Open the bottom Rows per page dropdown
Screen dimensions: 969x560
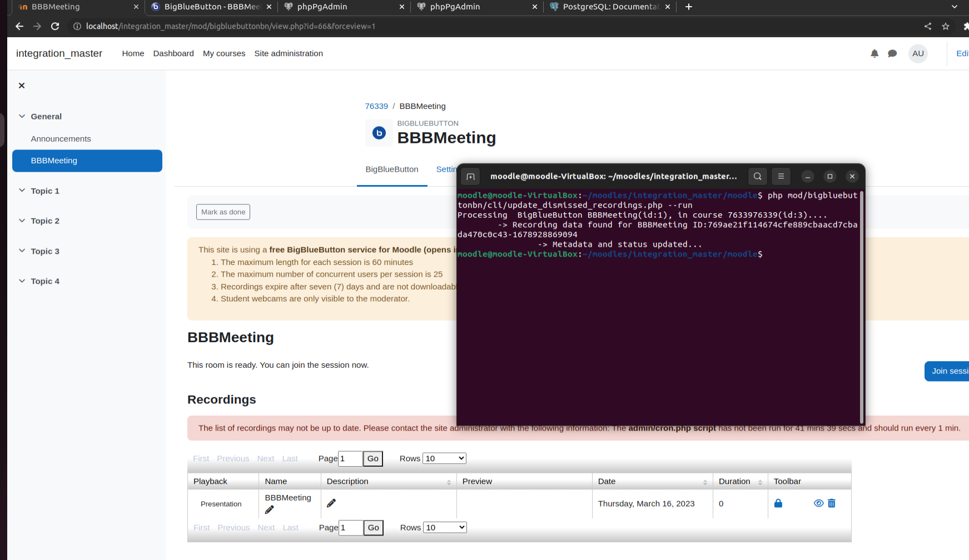pos(445,527)
